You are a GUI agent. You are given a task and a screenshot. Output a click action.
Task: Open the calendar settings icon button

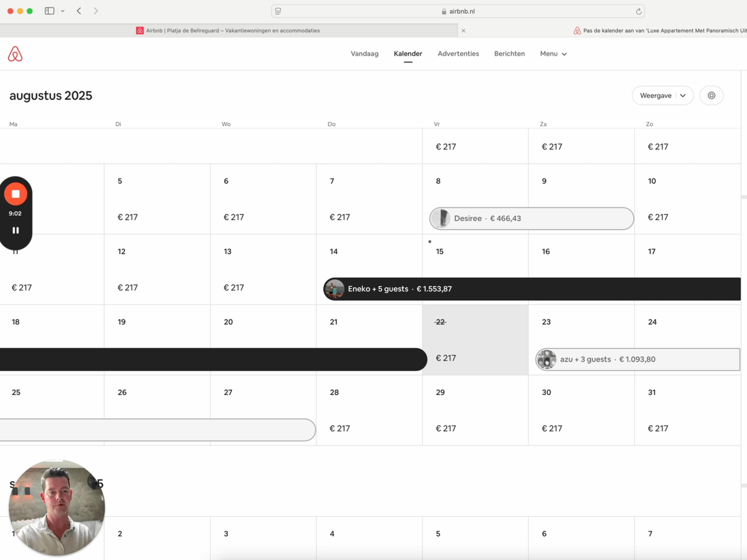711,95
